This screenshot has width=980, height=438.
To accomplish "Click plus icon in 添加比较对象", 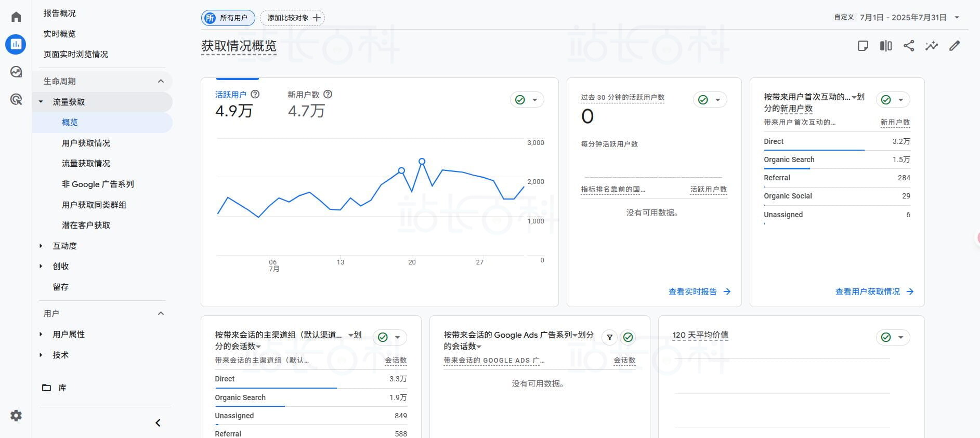I will coord(317,18).
